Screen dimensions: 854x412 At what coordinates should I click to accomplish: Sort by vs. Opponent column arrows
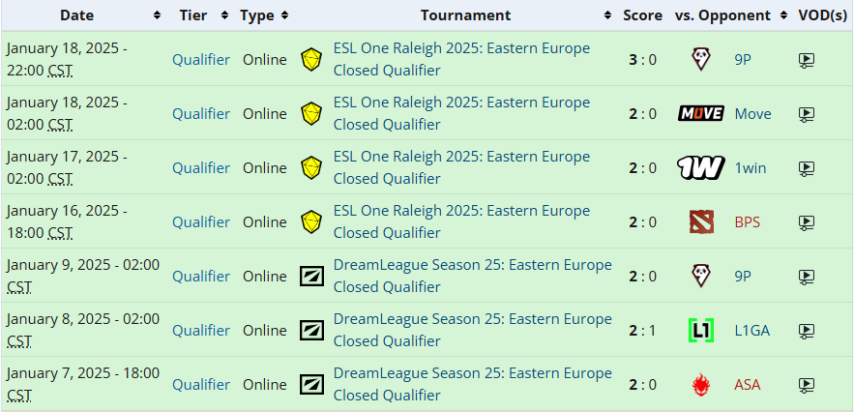tap(784, 15)
